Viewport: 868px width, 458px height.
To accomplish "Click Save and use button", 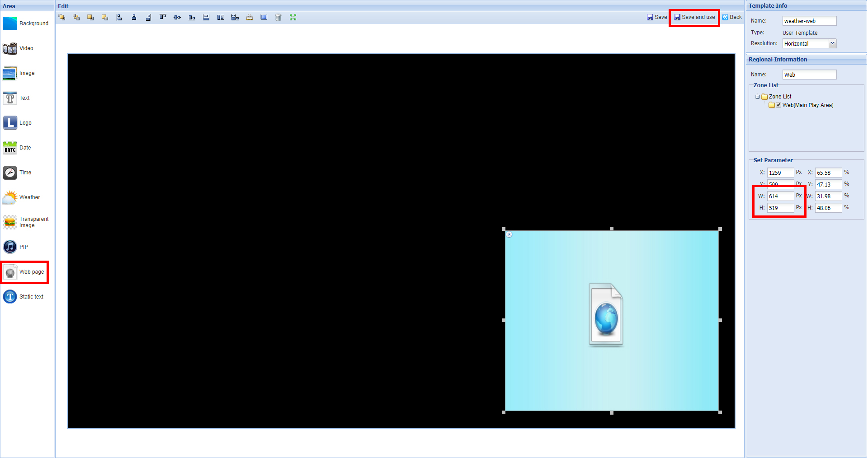I will pyautogui.click(x=694, y=17).
